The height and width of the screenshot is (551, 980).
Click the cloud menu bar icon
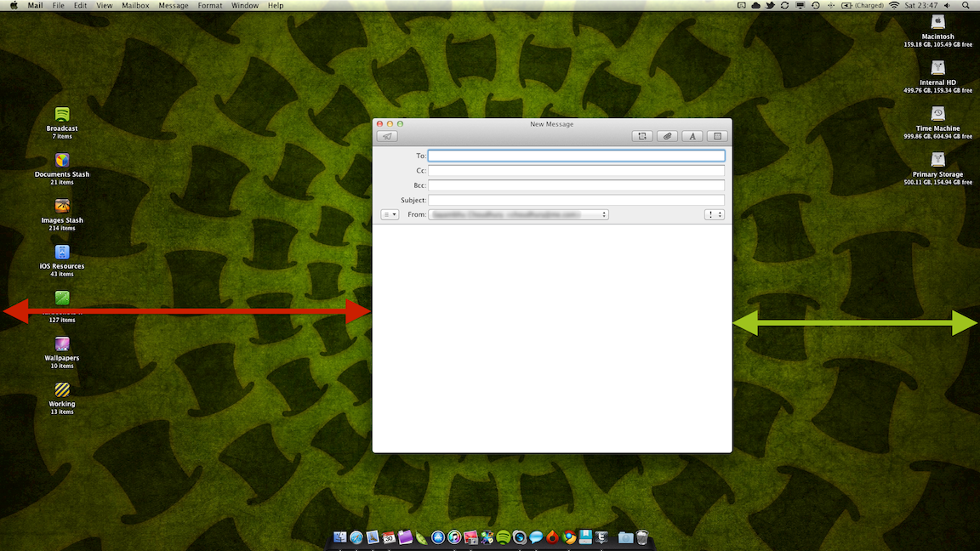tap(755, 6)
